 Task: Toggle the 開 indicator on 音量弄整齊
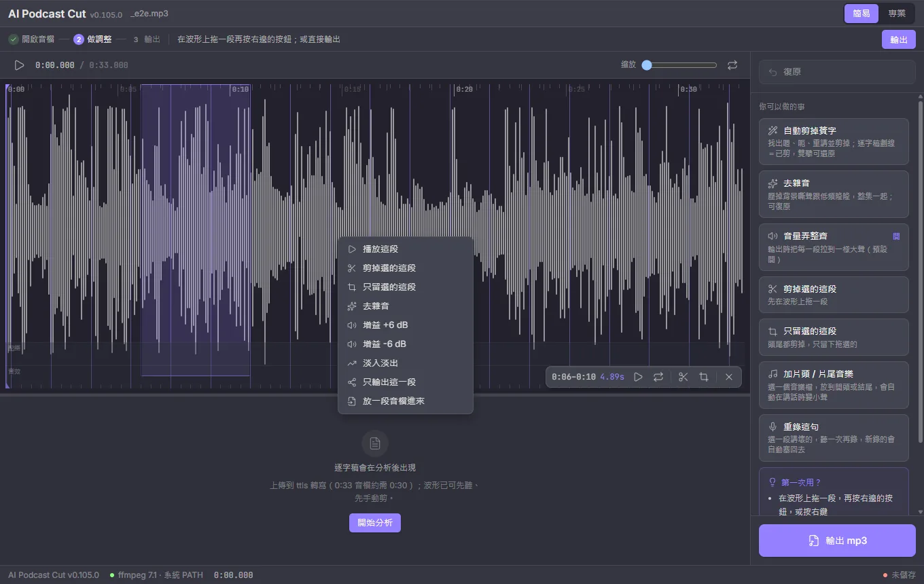[896, 236]
